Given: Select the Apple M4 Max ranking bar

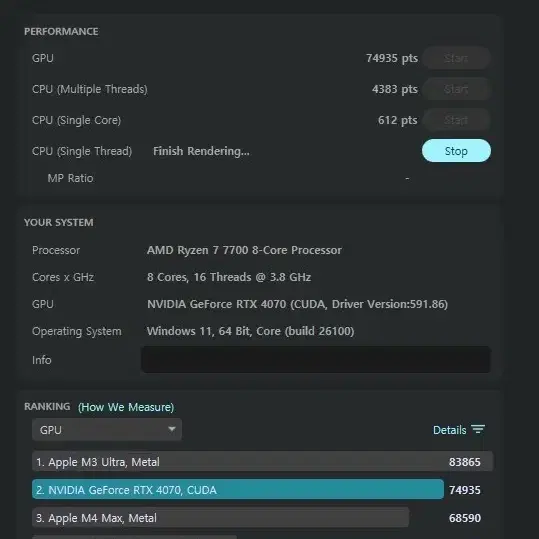Looking at the screenshot, I should 220,517.
